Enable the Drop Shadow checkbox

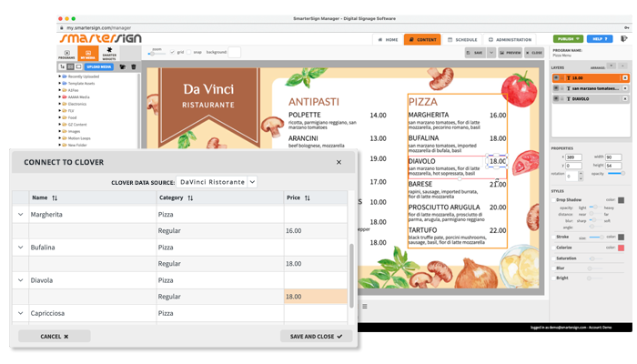(x=553, y=200)
